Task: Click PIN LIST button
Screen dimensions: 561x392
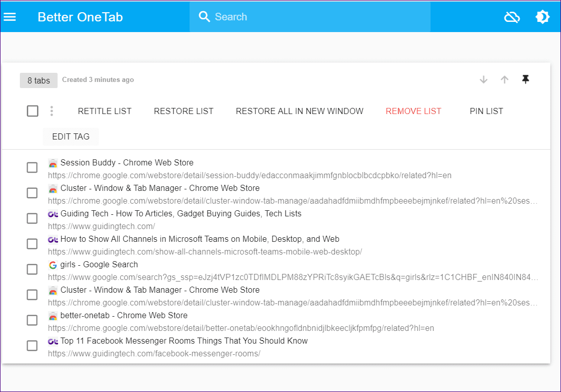Action: (486, 111)
